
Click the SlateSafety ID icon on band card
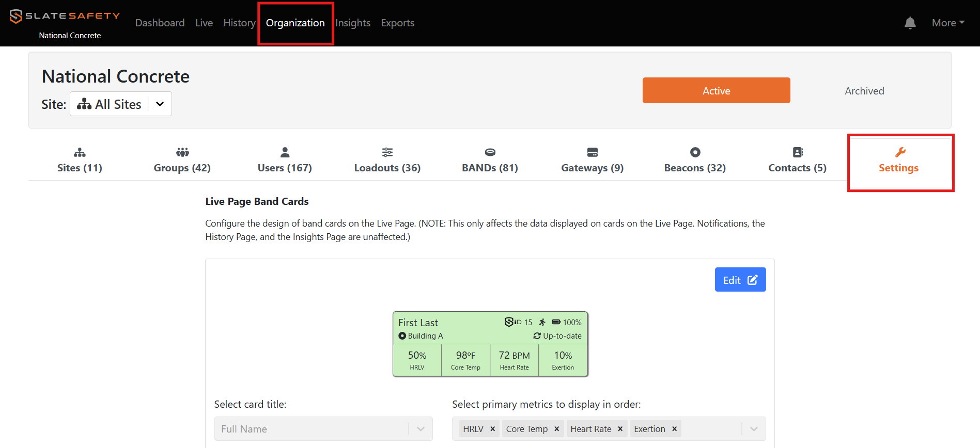point(513,322)
